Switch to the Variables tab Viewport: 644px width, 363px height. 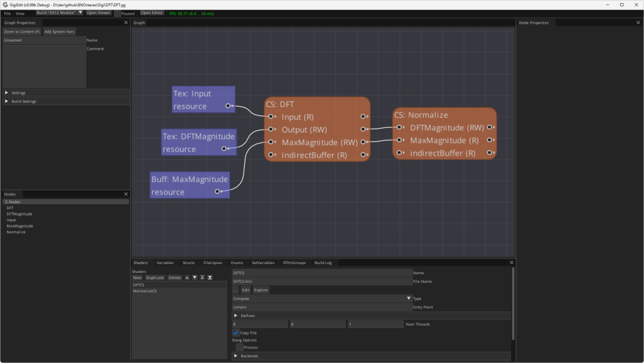pyautogui.click(x=165, y=263)
